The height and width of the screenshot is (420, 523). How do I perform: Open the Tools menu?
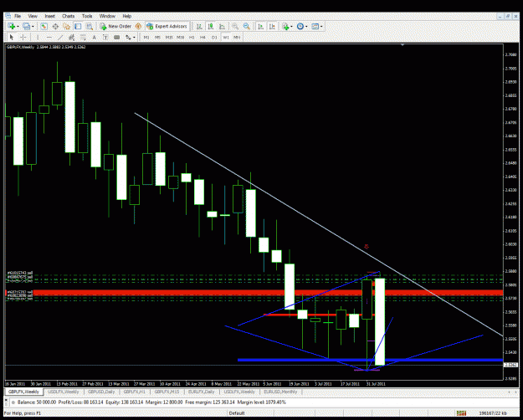click(x=87, y=16)
